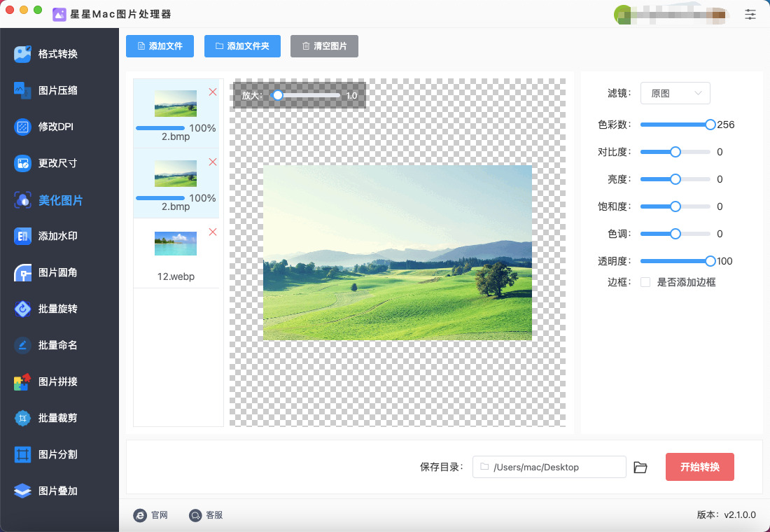The image size is (770, 532).
Task: Select the 图片压缩 image compression icon
Action: 23,90
